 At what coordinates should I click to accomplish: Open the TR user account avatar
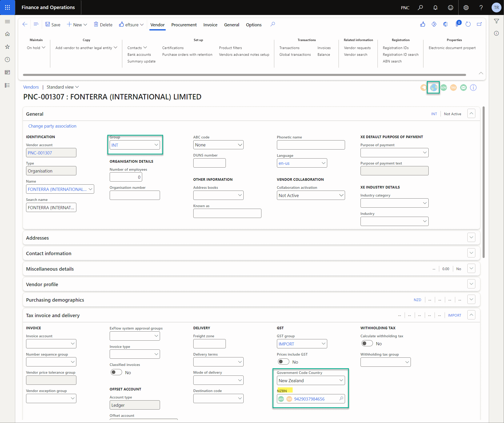(x=496, y=7)
